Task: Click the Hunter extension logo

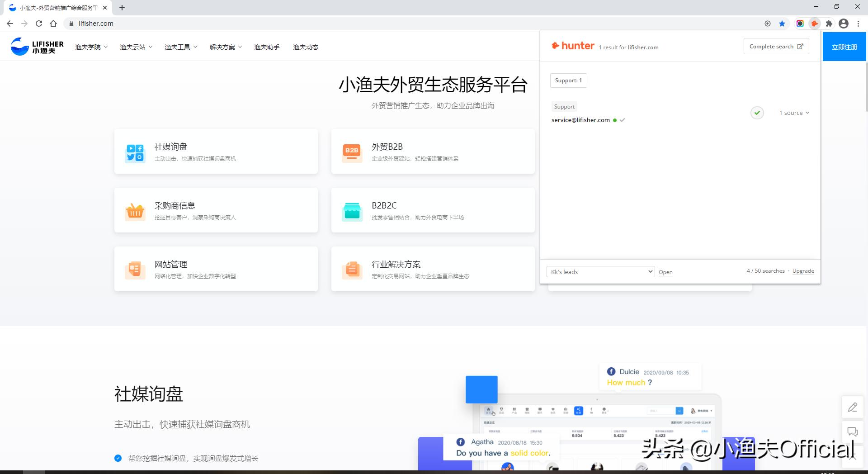Action: point(572,45)
